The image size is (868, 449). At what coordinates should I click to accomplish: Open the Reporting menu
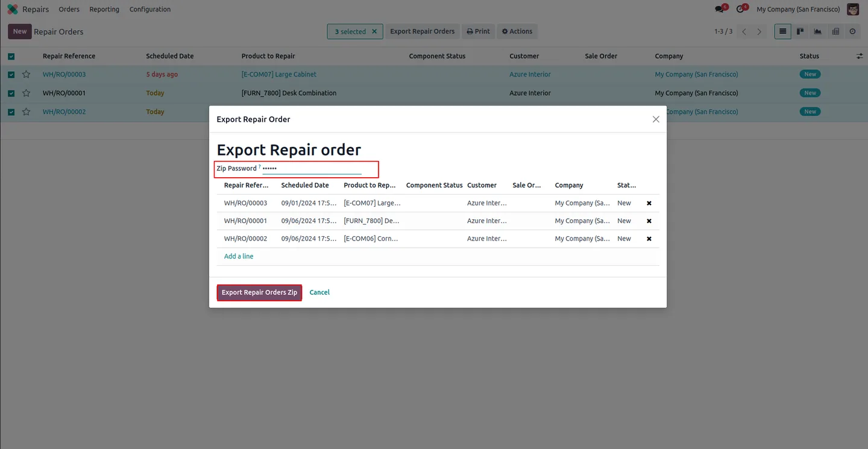(104, 9)
